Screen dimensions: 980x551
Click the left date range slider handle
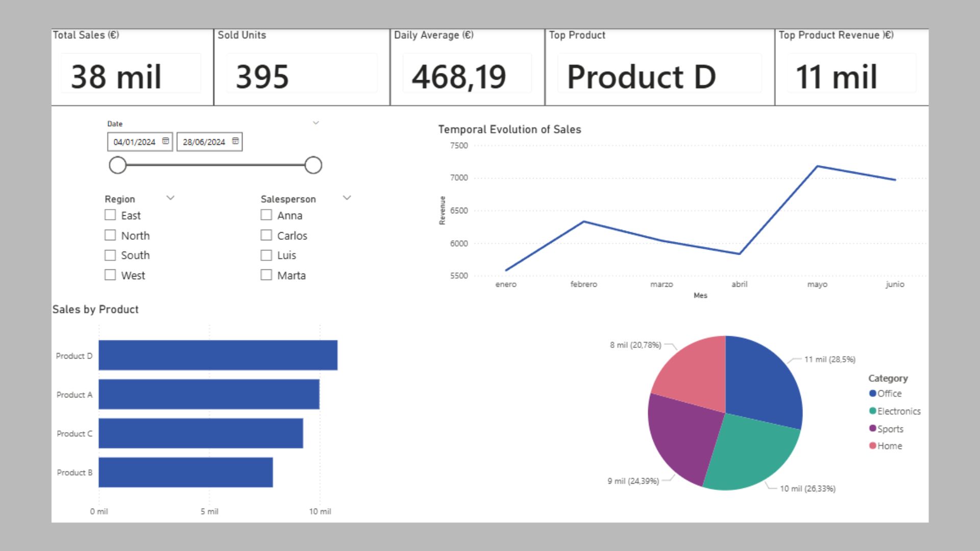[x=118, y=165]
